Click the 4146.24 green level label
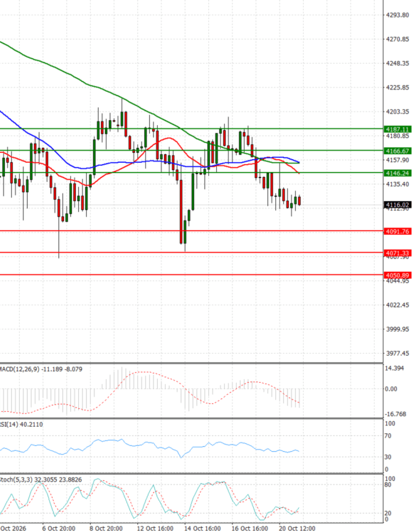 (x=397, y=173)
